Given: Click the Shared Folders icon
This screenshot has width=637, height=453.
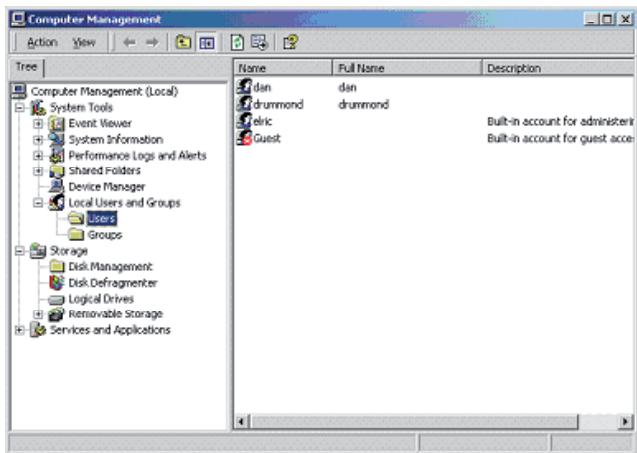Looking at the screenshot, I should point(56,171).
